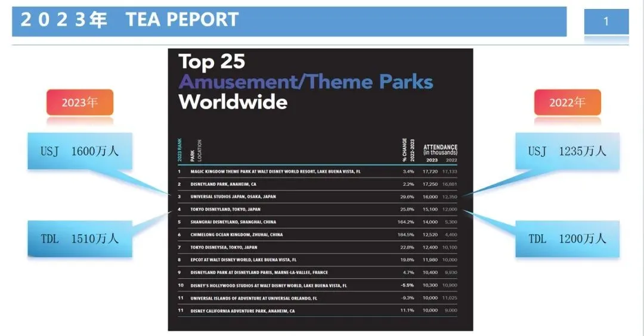
Task: Click the "3.4%" change value
Action: (x=408, y=172)
